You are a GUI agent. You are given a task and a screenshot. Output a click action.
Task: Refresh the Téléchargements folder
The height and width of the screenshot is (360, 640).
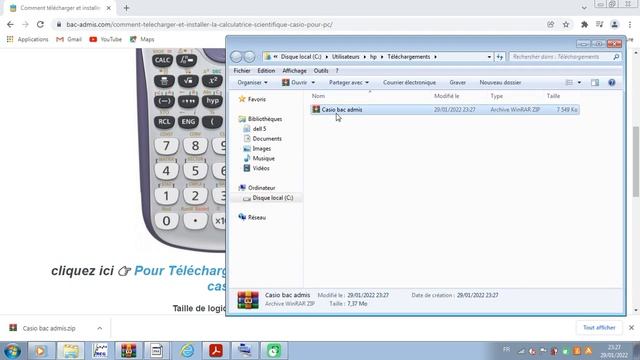(x=500, y=57)
